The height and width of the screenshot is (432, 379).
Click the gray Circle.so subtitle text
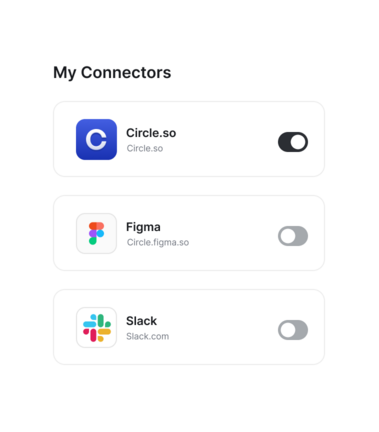pos(145,148)
